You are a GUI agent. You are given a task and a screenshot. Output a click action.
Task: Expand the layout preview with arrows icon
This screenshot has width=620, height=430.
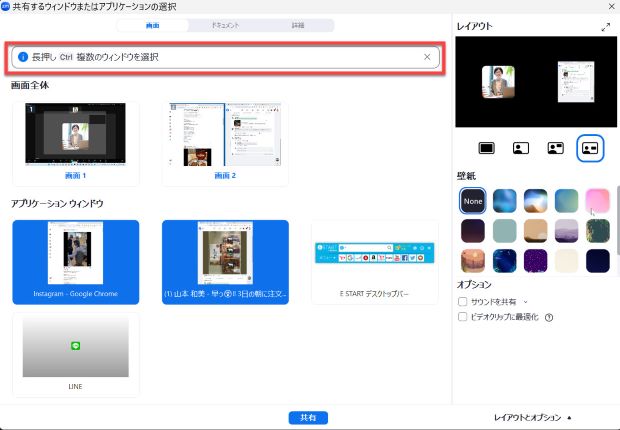[x=605, y=27]
